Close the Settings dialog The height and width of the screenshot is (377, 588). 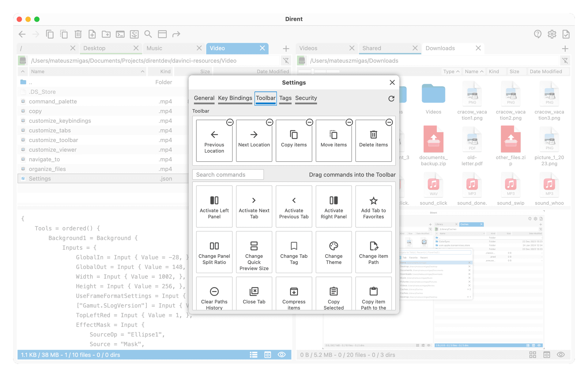pyautogui.click(x=392, y=82)
